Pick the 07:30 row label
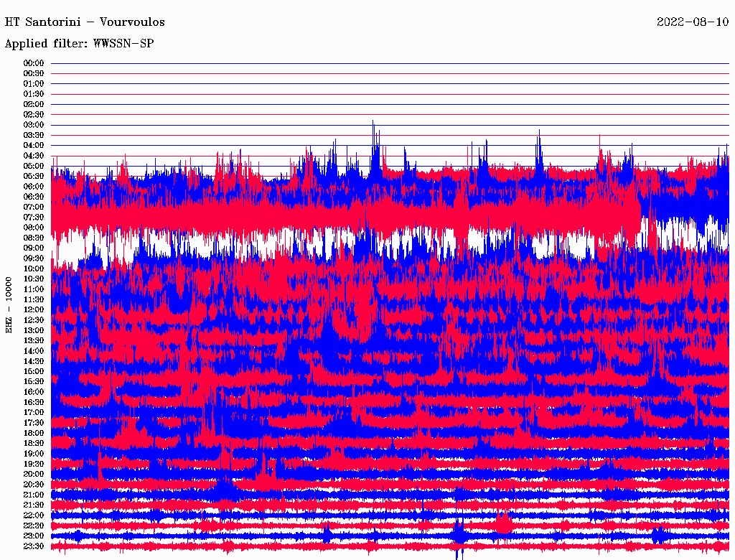This screenshot has height=560, width=735. click(x=34, y=217)
